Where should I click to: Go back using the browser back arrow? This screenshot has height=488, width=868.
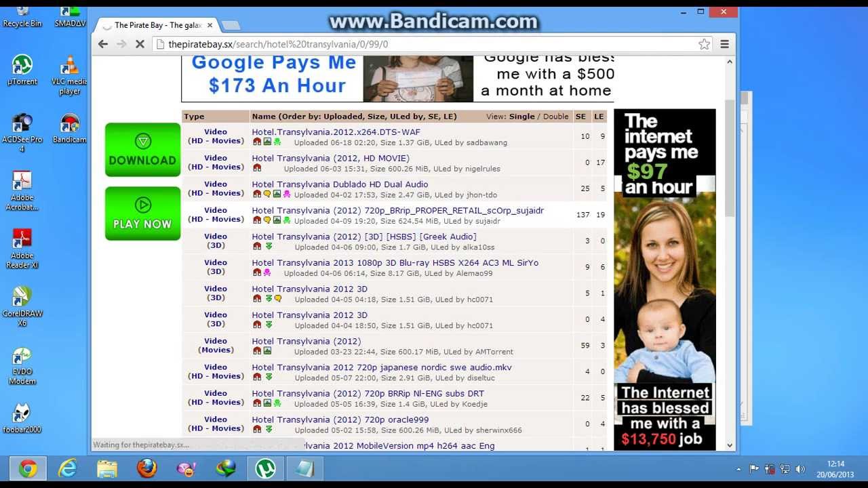tap(103, 44)
